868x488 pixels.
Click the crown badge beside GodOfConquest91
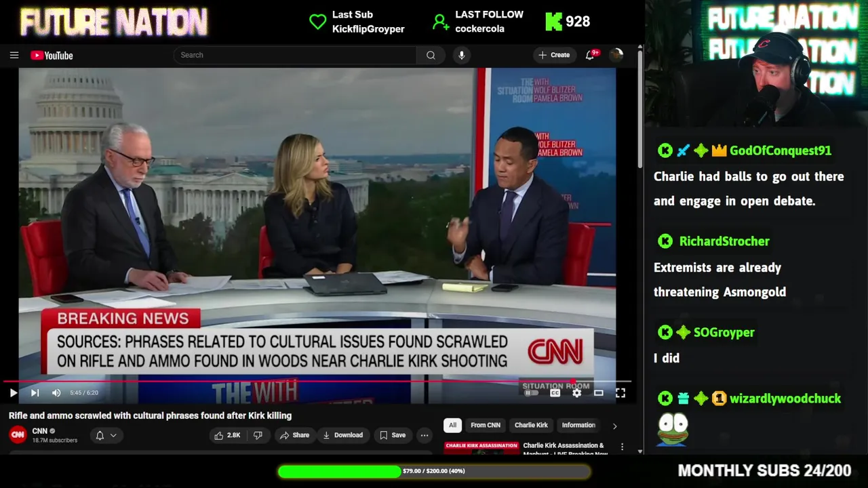(x=719, y=150)
